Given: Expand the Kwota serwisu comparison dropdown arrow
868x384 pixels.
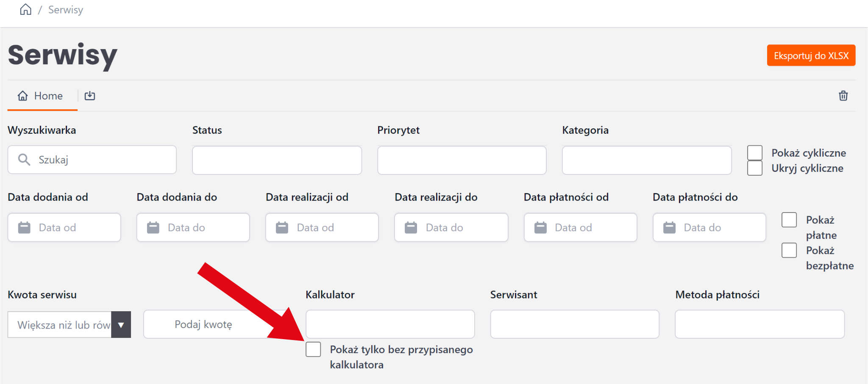Looking at the screenshot, I should click(121, 325).
